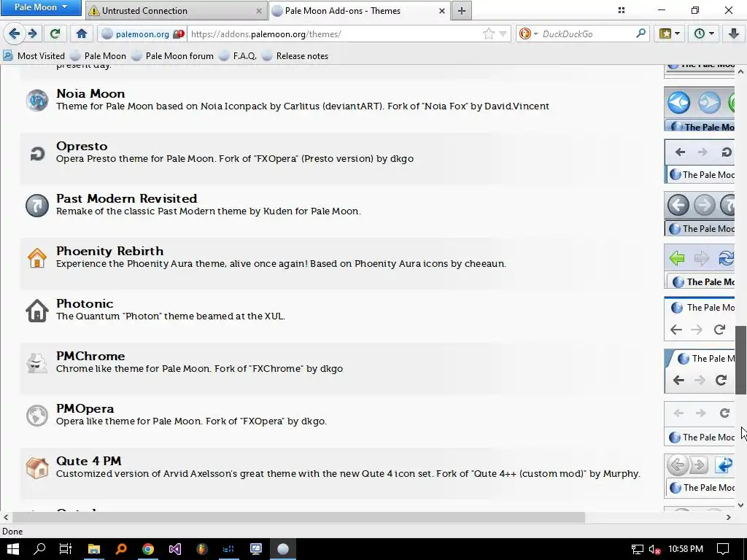This screenshot has width=747, height=560.
Task: Click the Qute 4 PM house icon
Action: pos(36,467)
